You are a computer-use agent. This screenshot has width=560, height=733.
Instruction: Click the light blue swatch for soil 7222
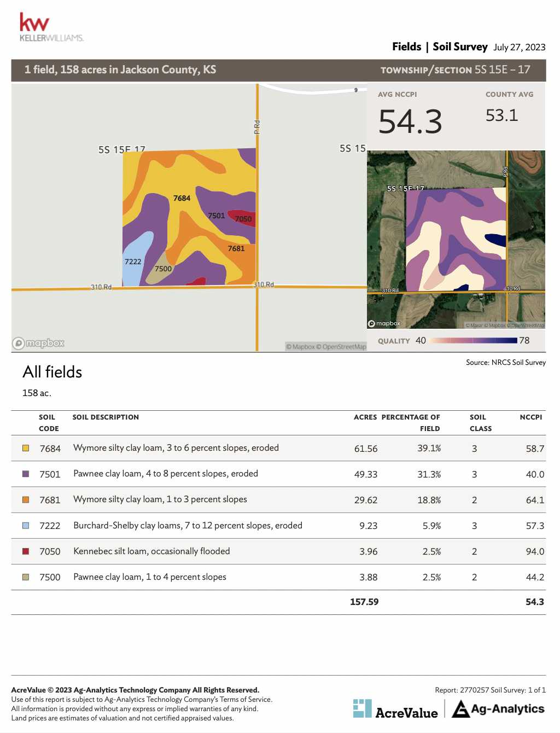click(26, 525)
